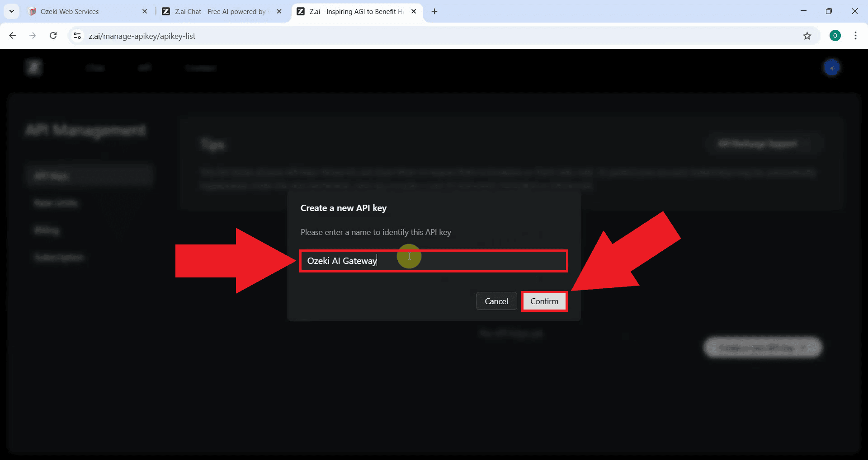This screenshot has height=460, width=868.
Task: Expand the tab search dropdown
Action: coord(12,11)
